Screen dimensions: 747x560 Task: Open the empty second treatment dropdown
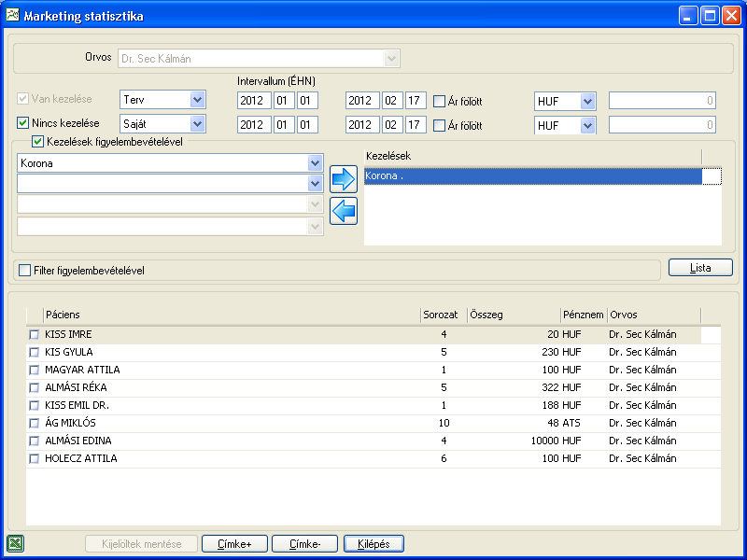(315, 183)
